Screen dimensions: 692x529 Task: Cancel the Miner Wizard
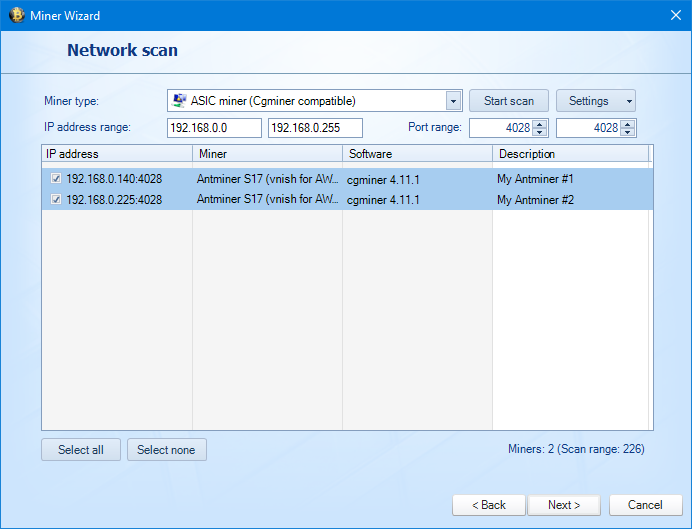point(645,505)
